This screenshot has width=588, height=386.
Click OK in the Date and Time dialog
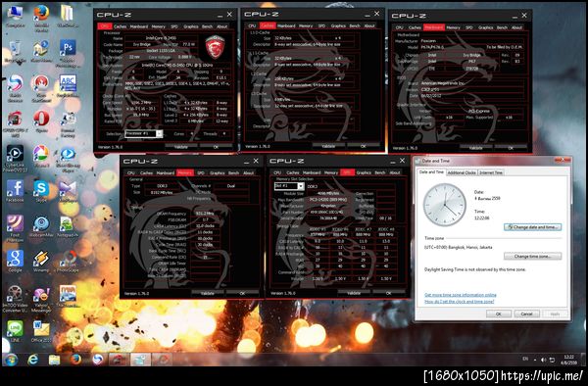pyautogui.click(x=499, y=314)
